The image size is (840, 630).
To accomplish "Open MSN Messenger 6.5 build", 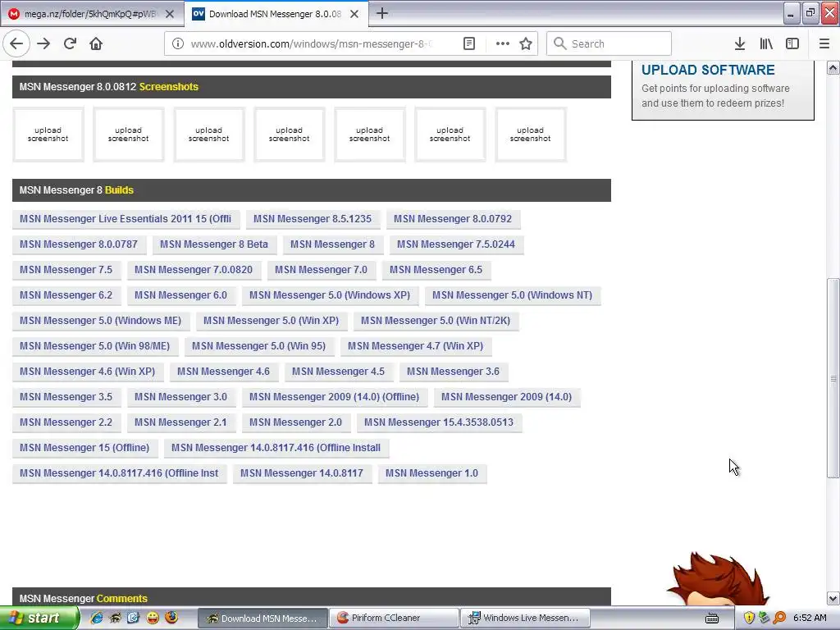I will 436,269.
